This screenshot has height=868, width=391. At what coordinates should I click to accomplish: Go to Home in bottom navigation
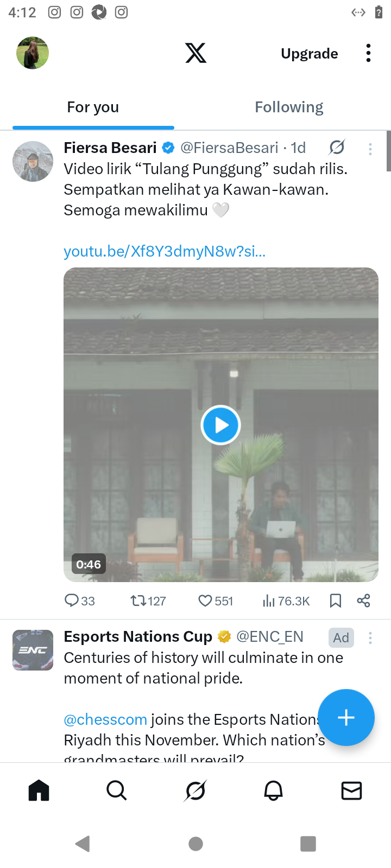39,791
